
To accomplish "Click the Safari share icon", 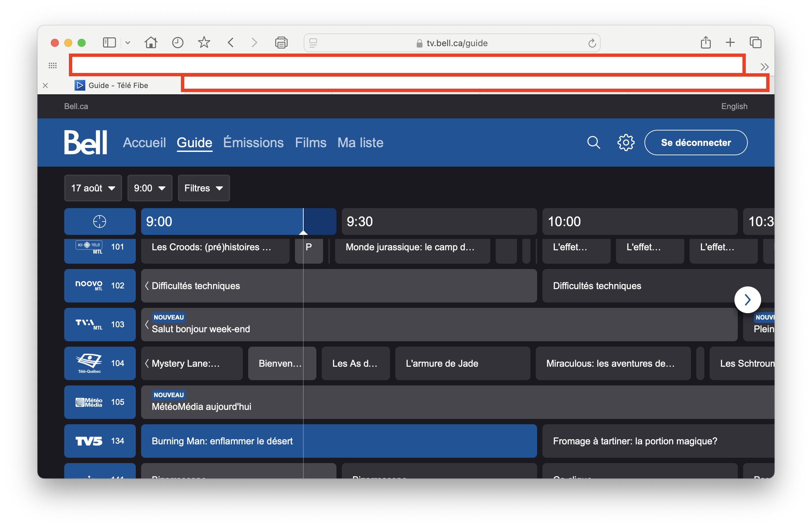I will 706,43.
